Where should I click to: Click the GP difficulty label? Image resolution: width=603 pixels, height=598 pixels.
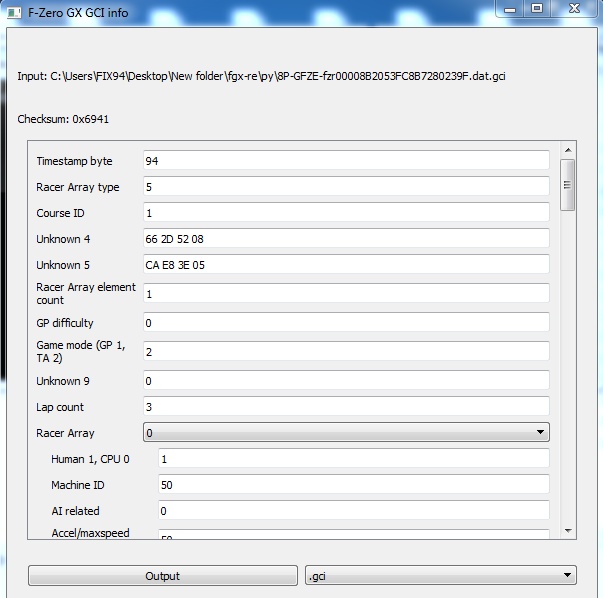pyautogui.click(x=65, y=323)
